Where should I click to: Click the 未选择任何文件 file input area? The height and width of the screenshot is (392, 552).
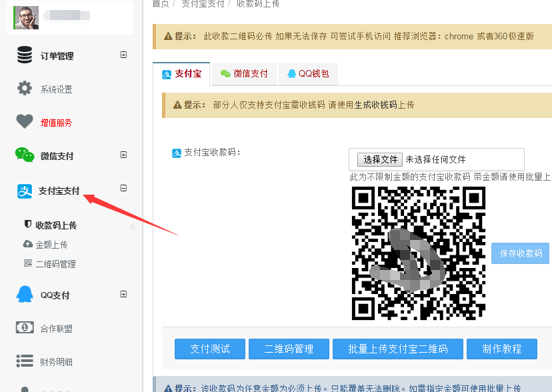coord(437,159)
